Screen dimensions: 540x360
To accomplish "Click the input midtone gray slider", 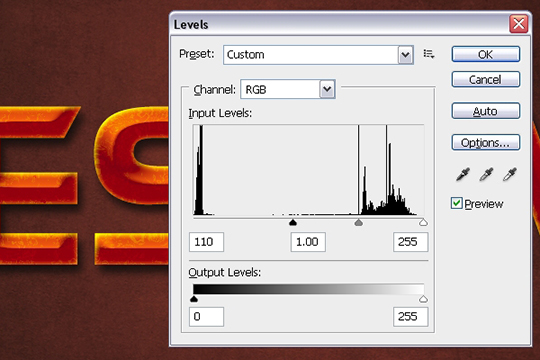I will 359,223.
